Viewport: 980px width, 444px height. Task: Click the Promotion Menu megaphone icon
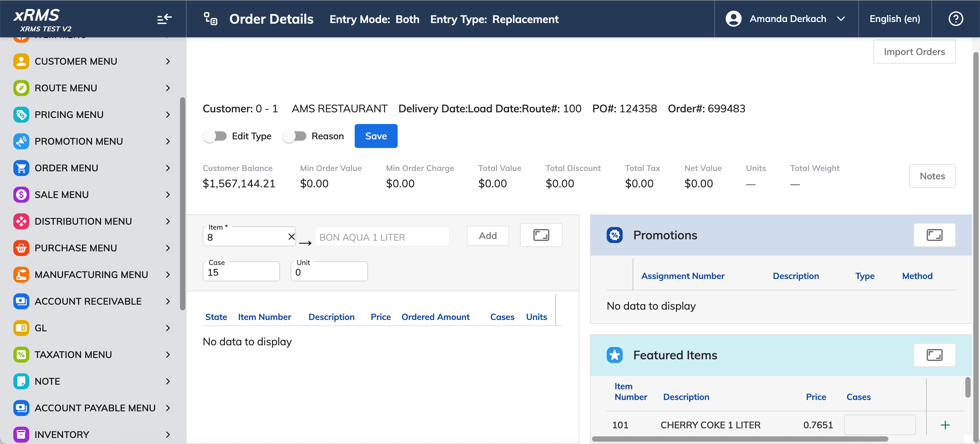(21, 141)
